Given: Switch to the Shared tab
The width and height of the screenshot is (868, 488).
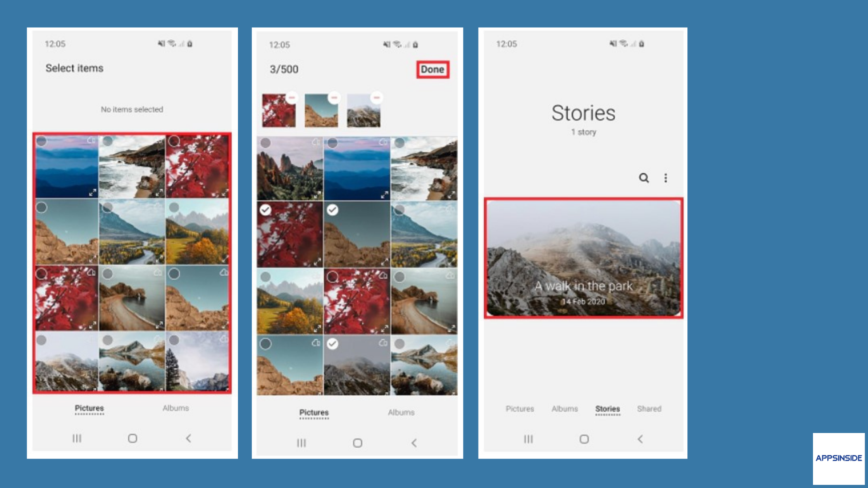Looking at the screenshot, I should pos(649,409).
